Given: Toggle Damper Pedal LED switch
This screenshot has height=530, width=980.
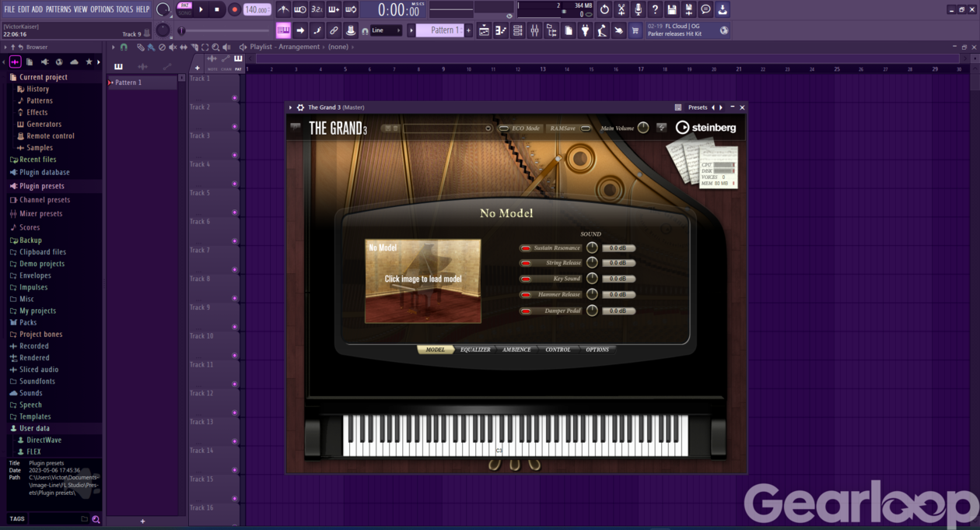Looking at the screenshot, I should point(526,311).
